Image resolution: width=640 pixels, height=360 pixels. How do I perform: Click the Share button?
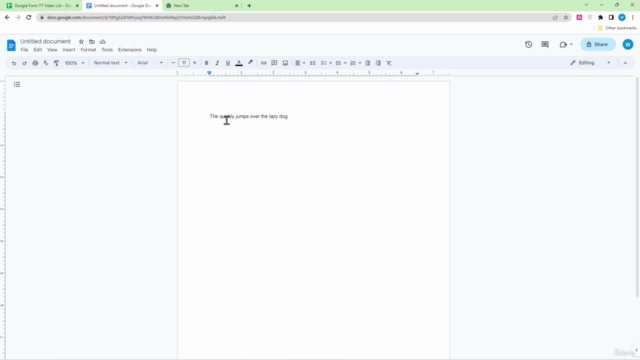click(598, 44)
